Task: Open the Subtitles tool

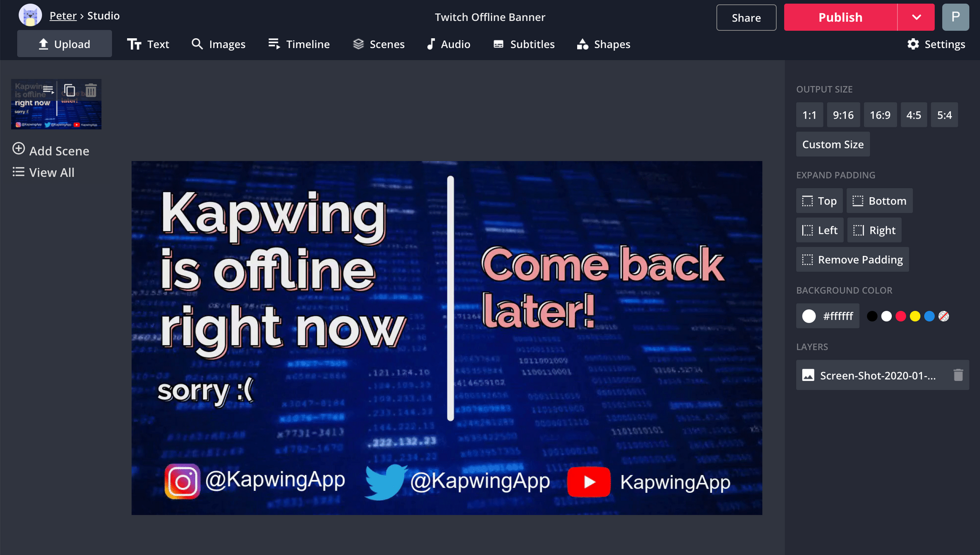Action: pyautogui.click(x=524, y=44)
